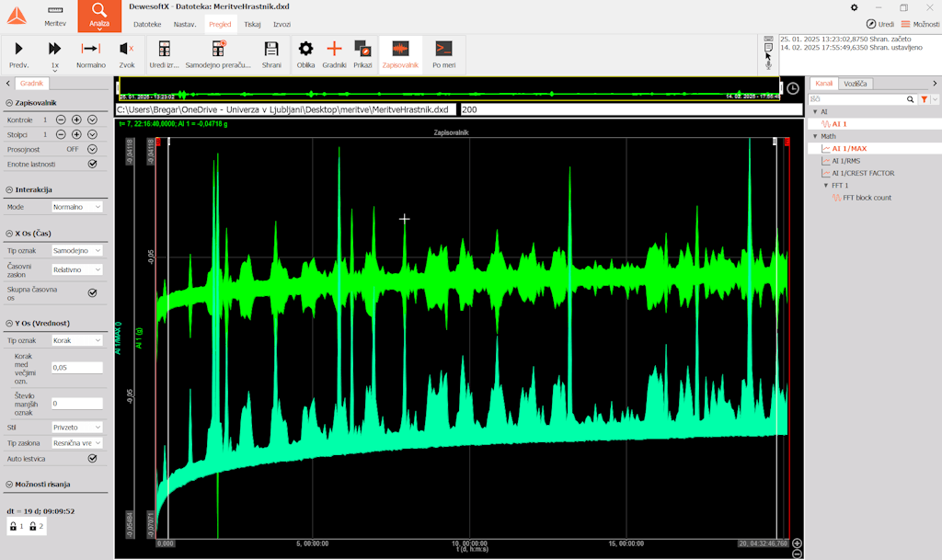Image resolution: width=942 pixels, height=560 pixels.
Task: Open Stolpci dropdown arrow
Action: pyautogui.click(x=93, y=135)
